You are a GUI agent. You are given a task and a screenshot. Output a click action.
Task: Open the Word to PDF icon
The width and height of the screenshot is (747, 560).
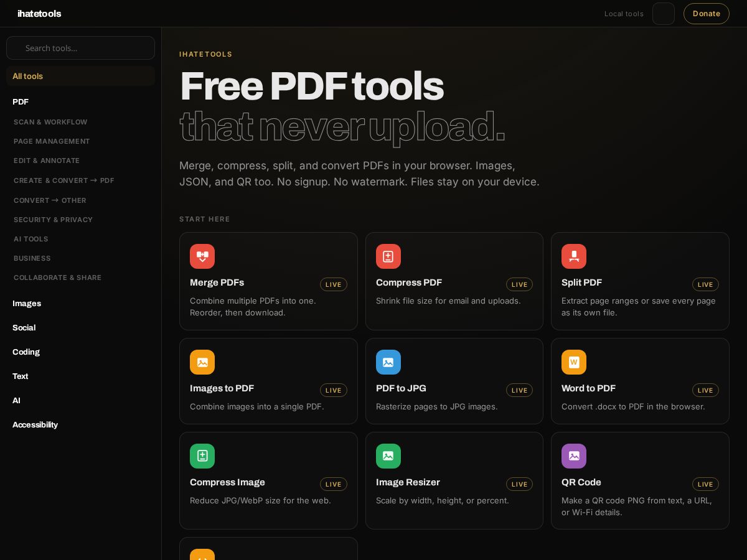(x=574, y=362)
